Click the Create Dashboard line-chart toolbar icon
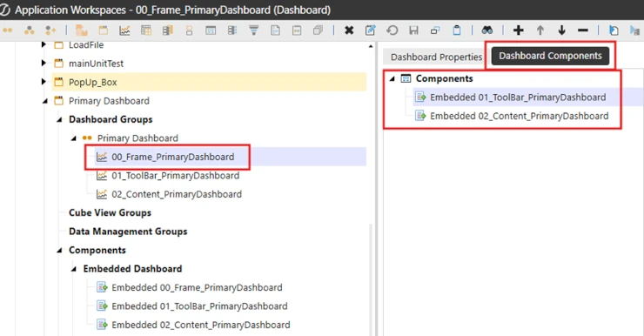Viewport: 644px width, 336px height. tap(124, 30)
